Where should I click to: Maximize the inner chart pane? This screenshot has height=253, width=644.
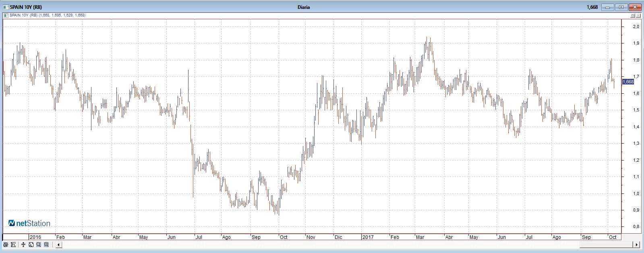click(632, 15)
